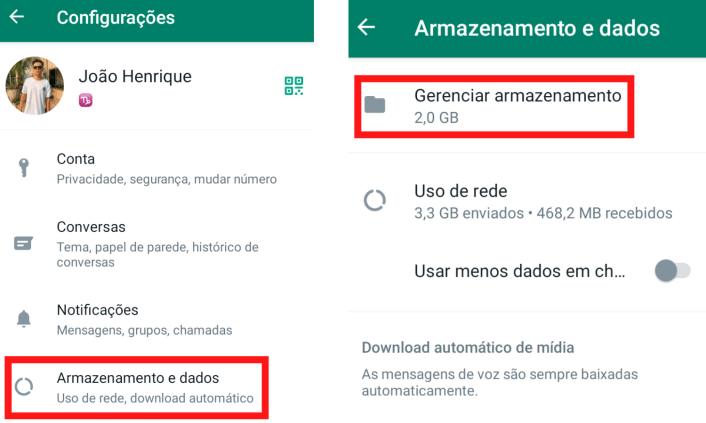Tap the data circle icon by Armazenamento e dados
This screenshot has width=706, height=423.
(24, 387)
